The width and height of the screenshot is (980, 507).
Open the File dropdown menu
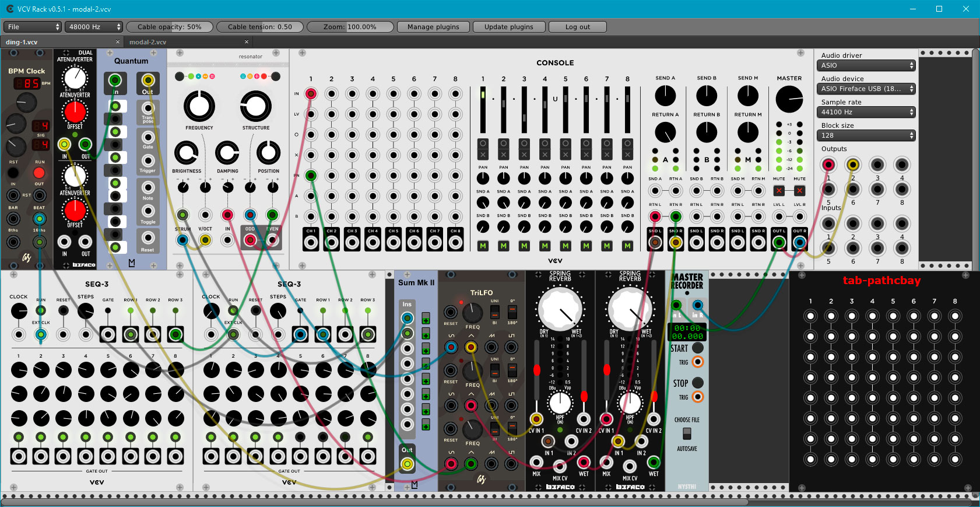point(32,27)
